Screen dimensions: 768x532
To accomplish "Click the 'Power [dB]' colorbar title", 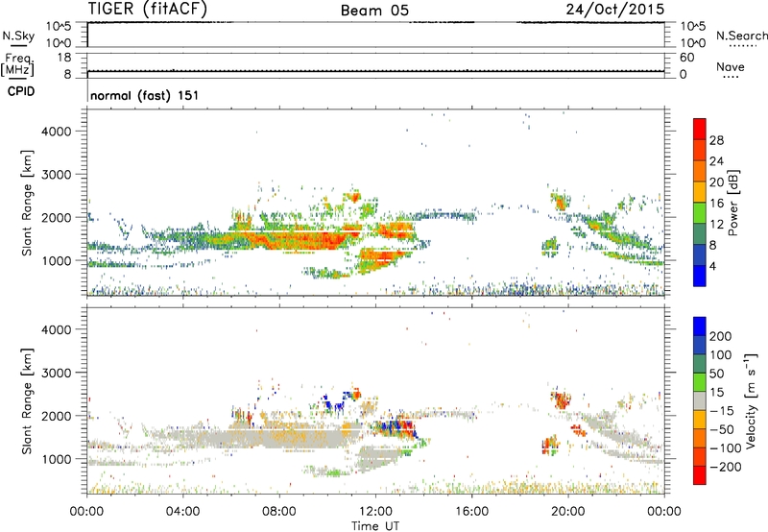I will (x=733, y=203).
